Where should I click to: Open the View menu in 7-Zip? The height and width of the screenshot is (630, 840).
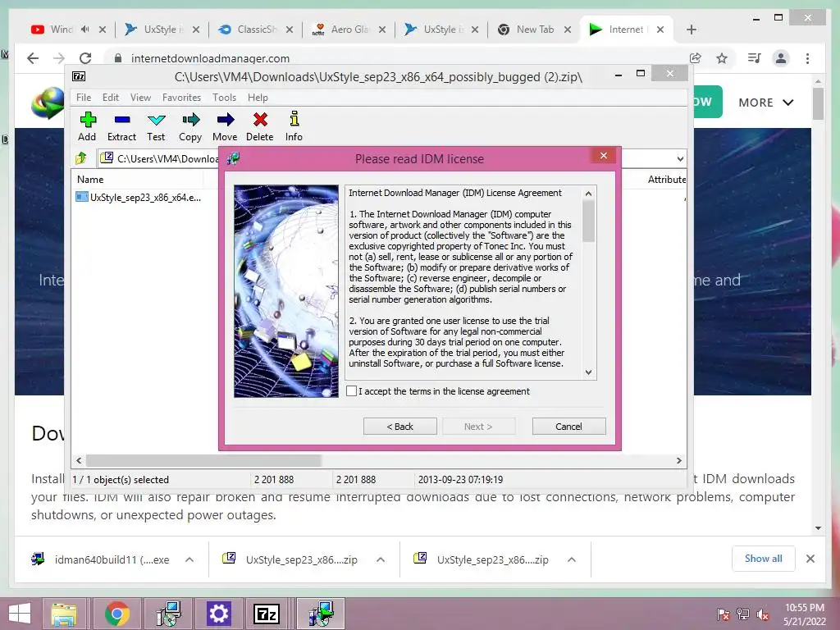pyautogui.click(x=140, y=98)
